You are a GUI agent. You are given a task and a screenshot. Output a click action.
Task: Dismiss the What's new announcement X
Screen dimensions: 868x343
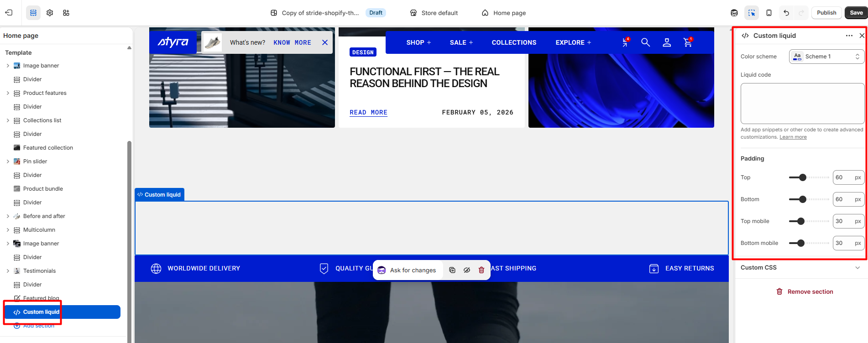325,42
